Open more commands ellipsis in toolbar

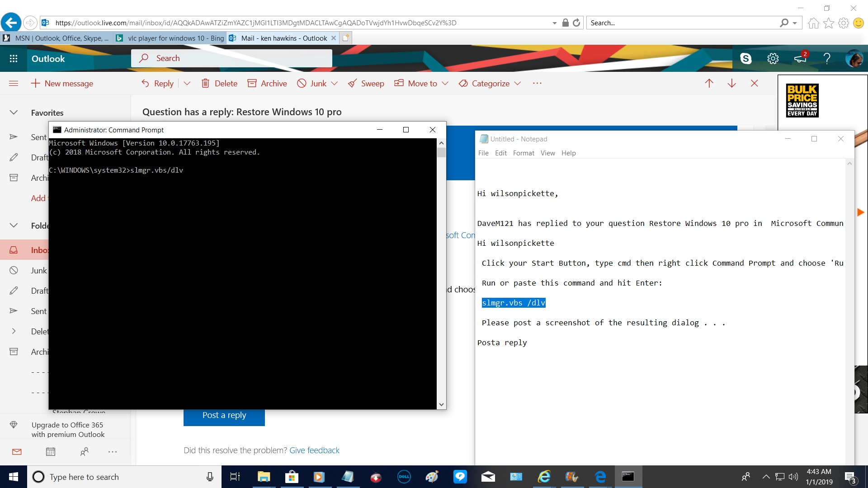click(x=537, y=83)
